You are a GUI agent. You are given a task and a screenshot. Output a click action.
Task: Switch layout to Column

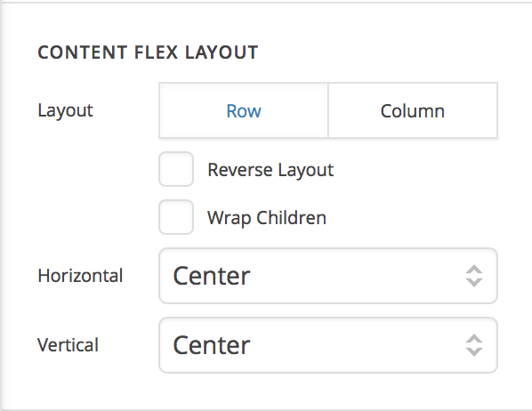413,110
